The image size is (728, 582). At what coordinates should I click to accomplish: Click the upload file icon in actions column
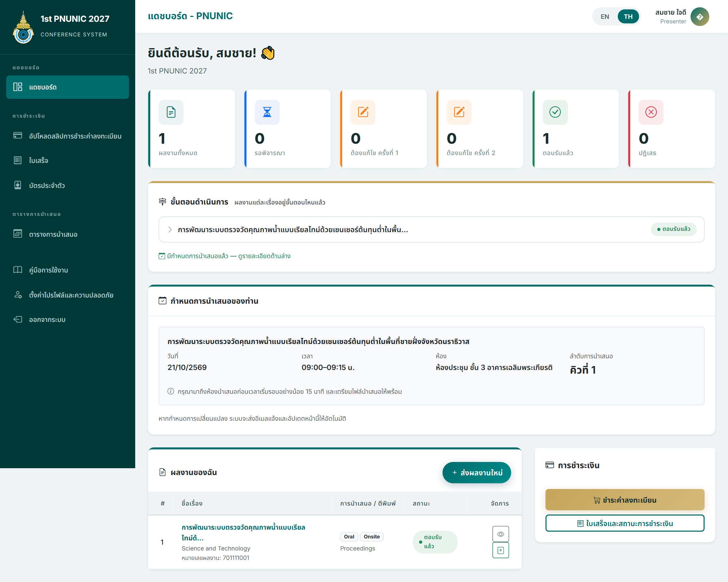500,550
